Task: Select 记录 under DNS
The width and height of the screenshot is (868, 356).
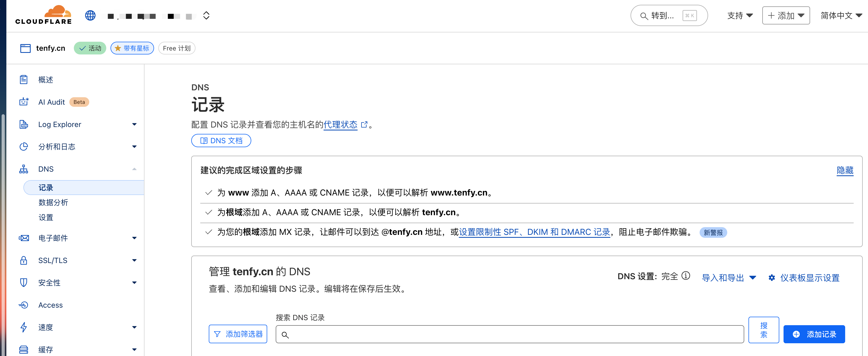Action: coord(84,188)
